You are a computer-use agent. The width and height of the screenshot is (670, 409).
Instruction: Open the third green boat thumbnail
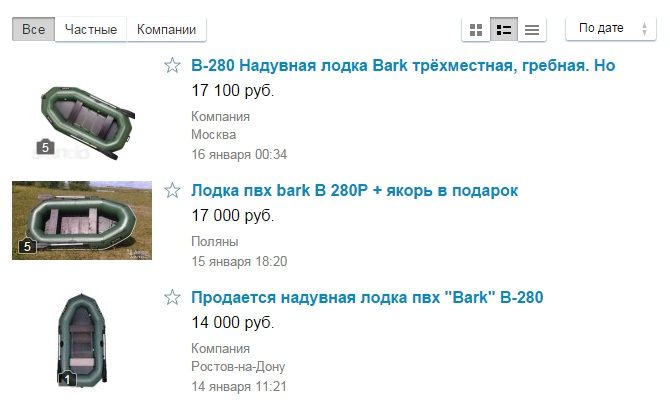[x=82, y=340]
